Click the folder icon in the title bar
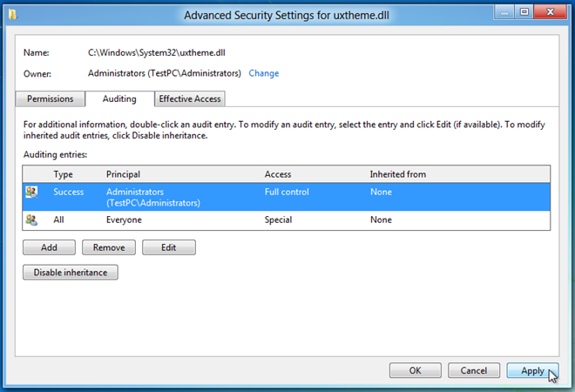This screenshot has height=392, width=575. coord(12,15)
